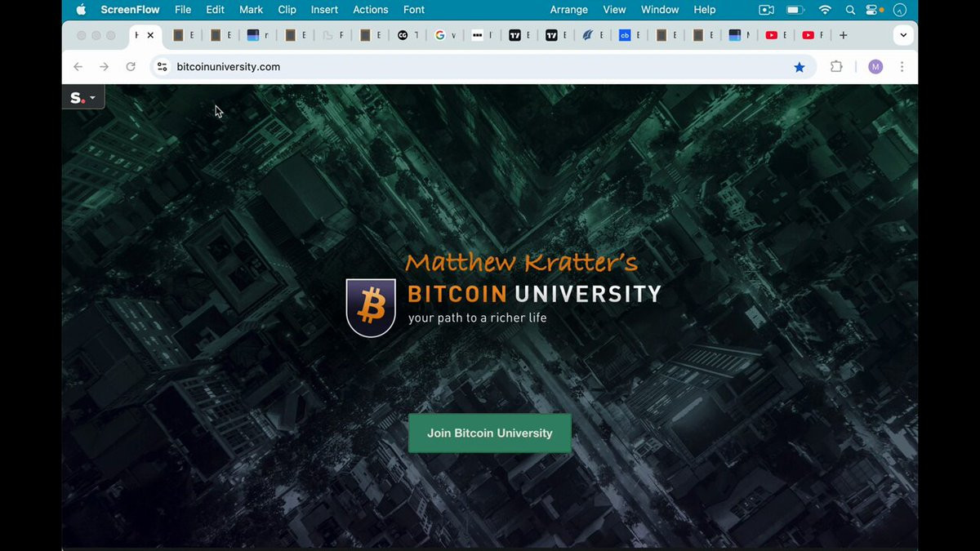Click the browser forward arrow
The image size is (980, 551).
104,67
